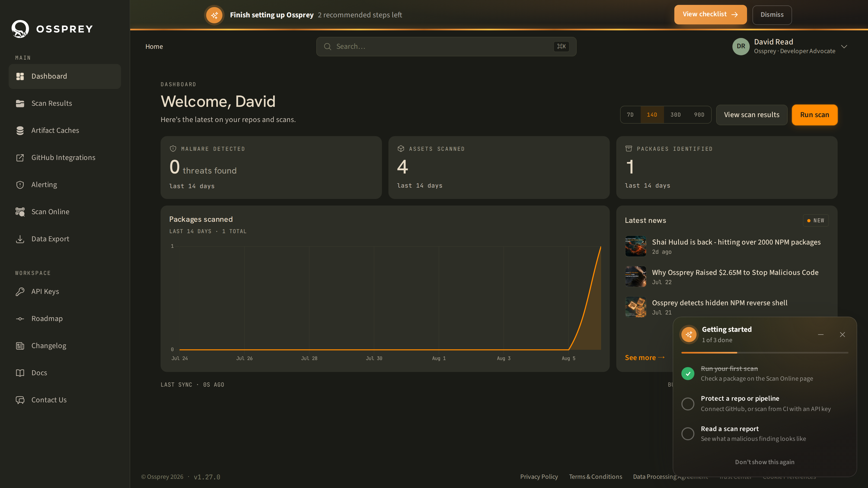Click the View checklist button
The width and height of the screenshot is (868, 488).
point(710,14)
